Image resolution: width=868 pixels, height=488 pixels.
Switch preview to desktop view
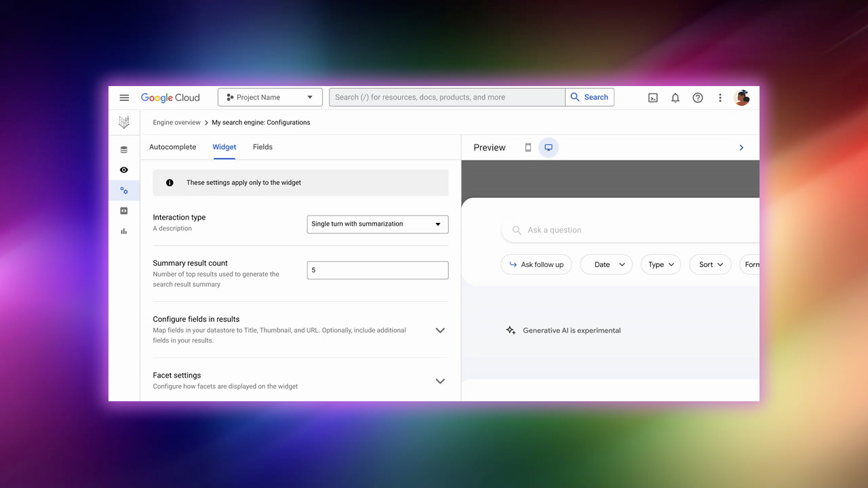coord(549,147)
